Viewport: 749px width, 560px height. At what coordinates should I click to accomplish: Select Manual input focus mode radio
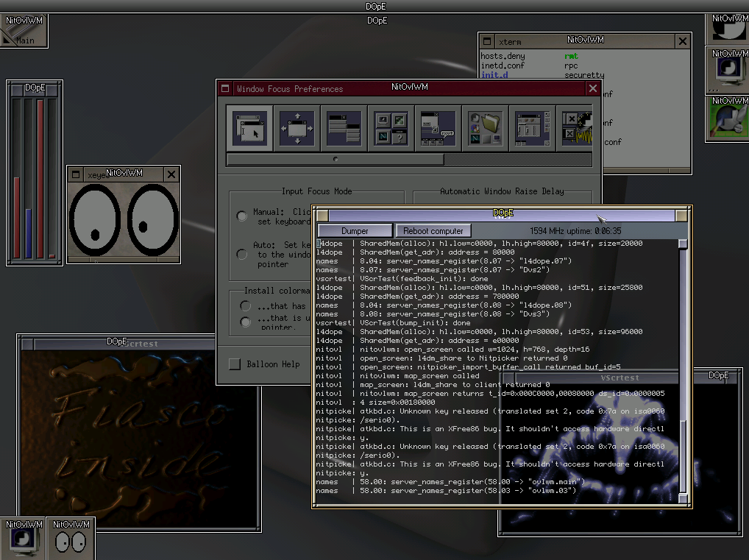coord(242,216)
